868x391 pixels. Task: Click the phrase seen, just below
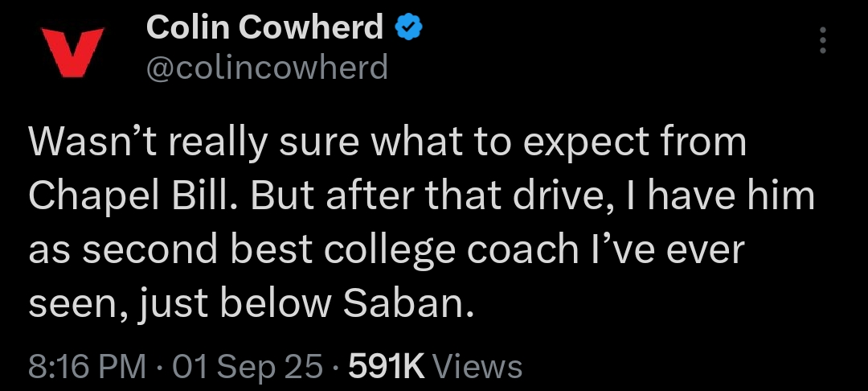click(x=179, y=305)
